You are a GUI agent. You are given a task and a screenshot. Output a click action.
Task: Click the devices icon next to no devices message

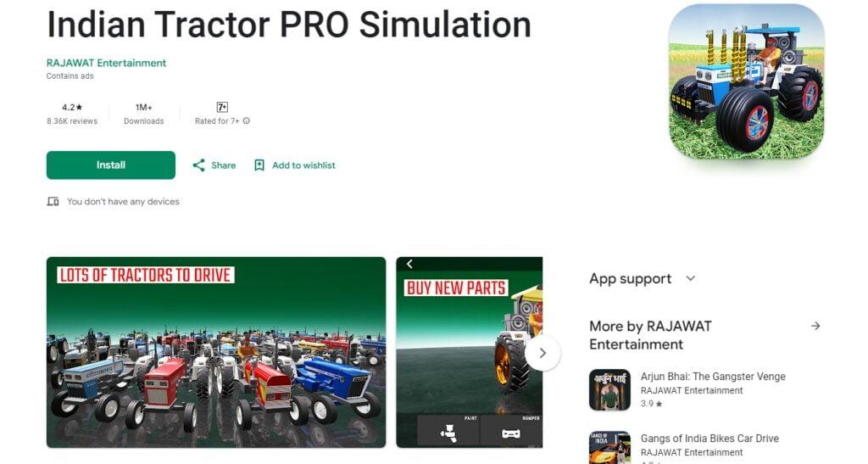(x=53, y=202)
